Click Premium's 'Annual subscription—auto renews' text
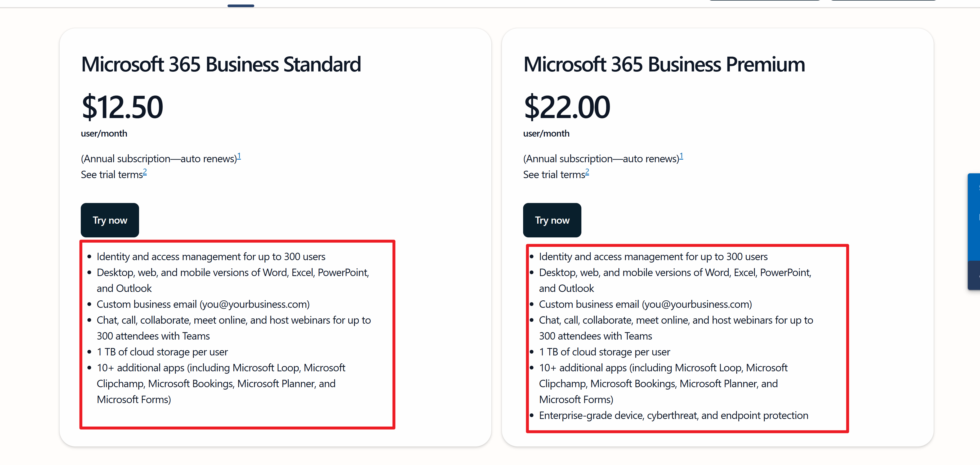Viewport: 980px width, 465px height. [x=601, y=159]
